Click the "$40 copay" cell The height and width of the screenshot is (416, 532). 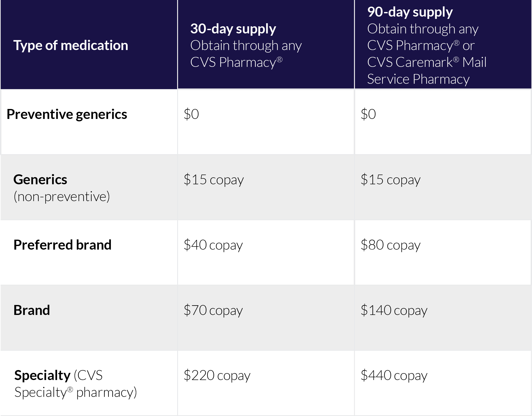[x=213, y=245]
